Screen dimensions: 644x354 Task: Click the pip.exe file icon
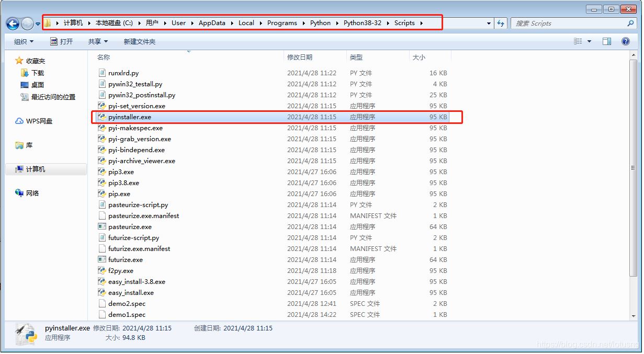[x=102, y=194]
